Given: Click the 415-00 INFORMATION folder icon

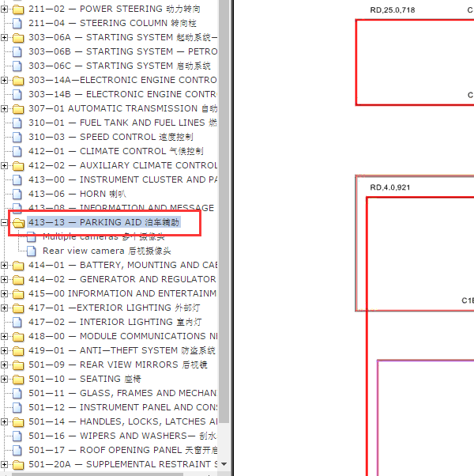Looking at the screenshot, I should point(18,294).
